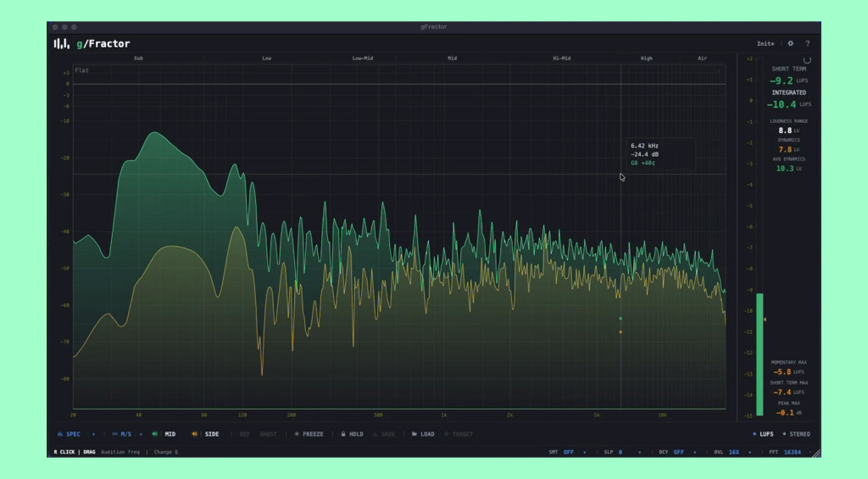The height and width of the screenshot is (479, 868).
Task: Open the Init preset menu
Action: tap(765, 43)
